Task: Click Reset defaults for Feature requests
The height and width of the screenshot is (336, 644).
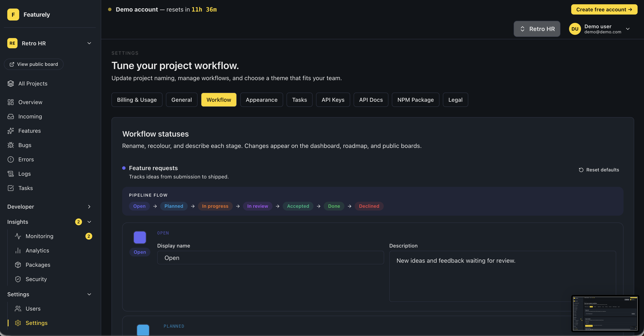Action: 599,170
